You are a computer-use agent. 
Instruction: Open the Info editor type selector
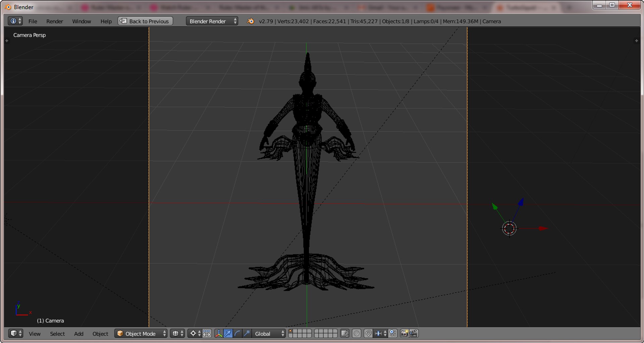pyautogui.click(x=15, y=21)
